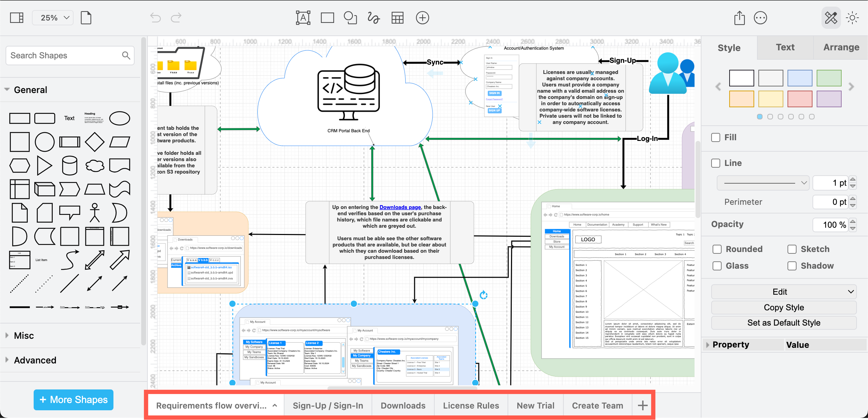Viewport: 868px width, 420px height.
Task: Open the Insert Text tool
Action: tap(303, 17)
